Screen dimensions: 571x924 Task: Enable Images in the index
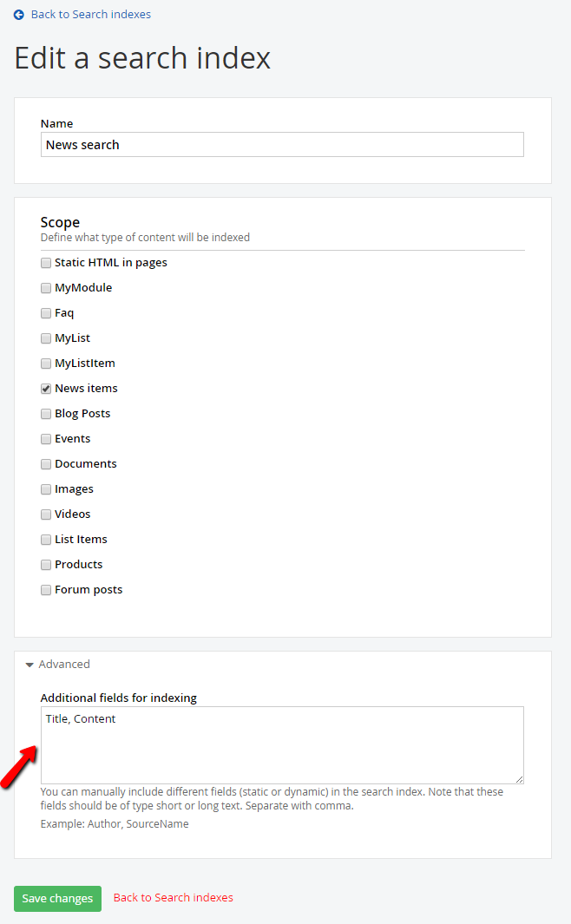click(45, 488)
